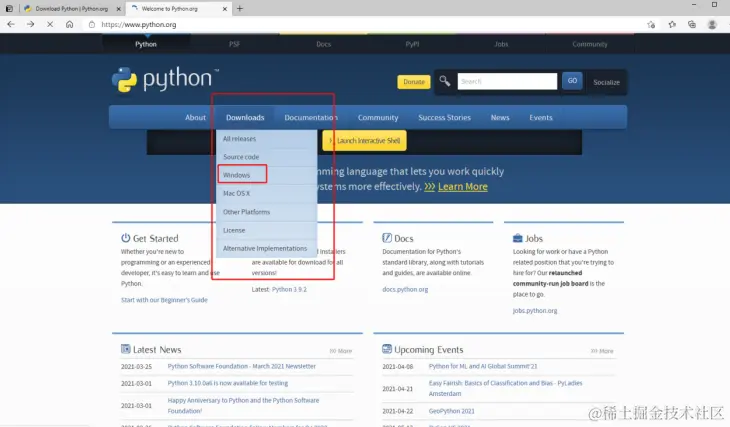Image resolution: width=730 pixels, height=427 pixels.
Task: Open the Documentation menu
Action: 311,117
